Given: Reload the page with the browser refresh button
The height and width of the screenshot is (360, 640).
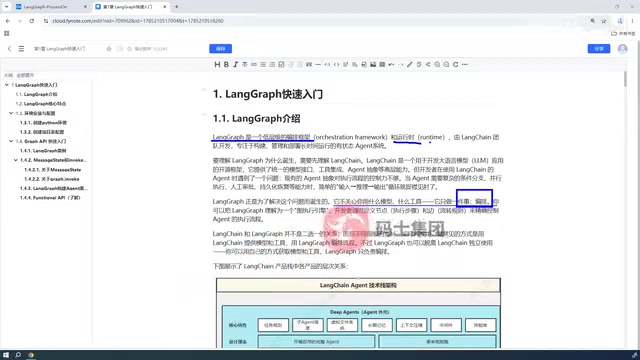Looking at the screenshot, I should click(32, 20).
